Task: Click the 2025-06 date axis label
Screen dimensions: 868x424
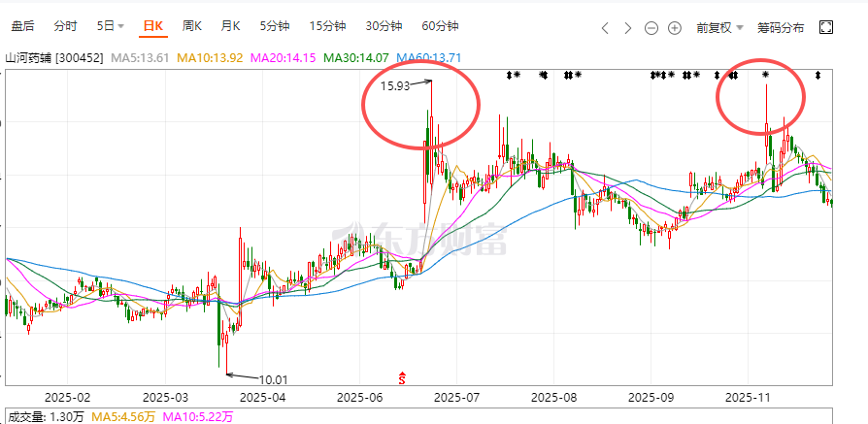Action: [359, 398]
